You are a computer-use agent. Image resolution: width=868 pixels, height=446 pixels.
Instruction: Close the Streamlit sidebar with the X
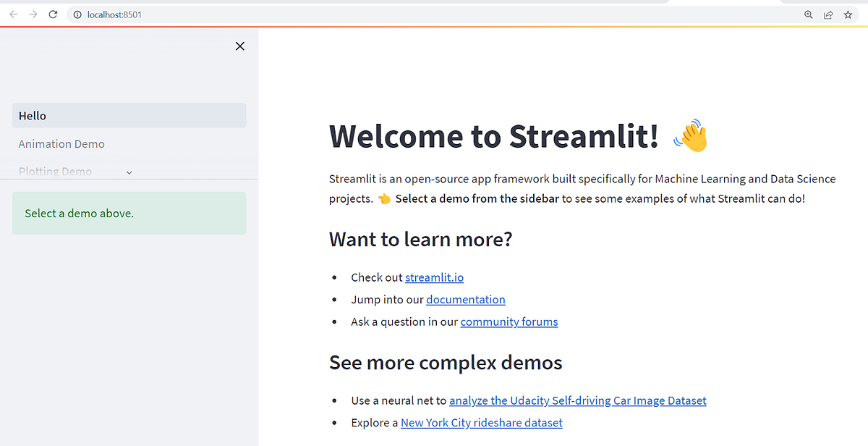point(240,46)
